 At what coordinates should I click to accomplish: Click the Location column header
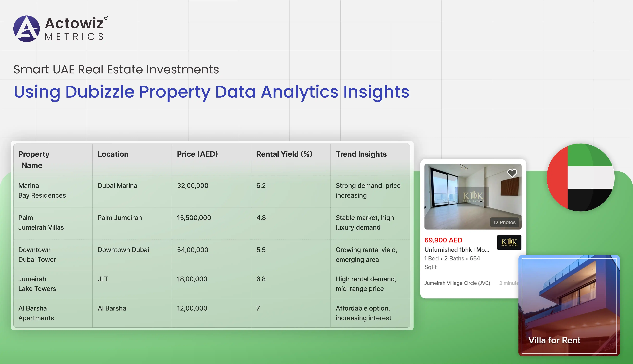tap(113, 154)
